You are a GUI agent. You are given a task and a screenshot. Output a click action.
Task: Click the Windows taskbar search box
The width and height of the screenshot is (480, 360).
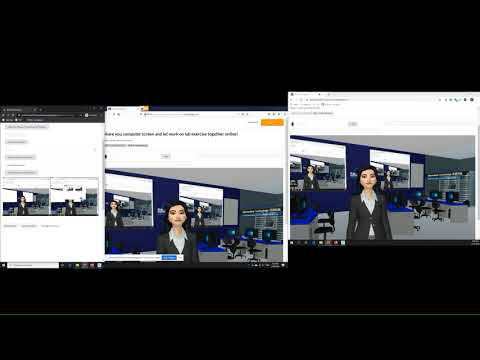pyautogui.click(x=33, y=265)
